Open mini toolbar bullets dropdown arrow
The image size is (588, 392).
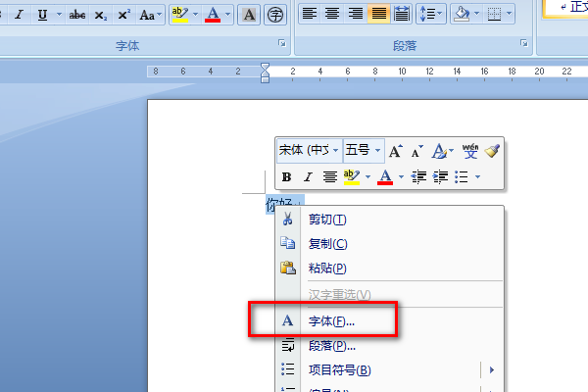477,176
